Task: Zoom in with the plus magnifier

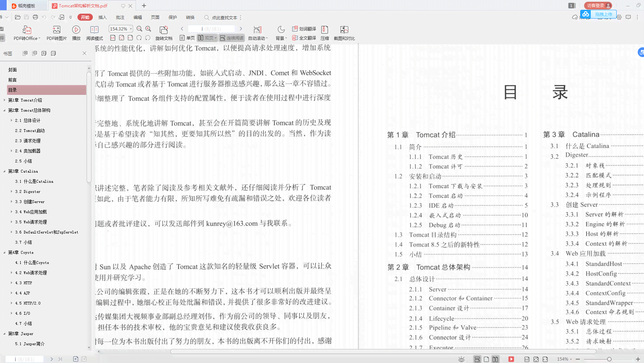Action: (148, 29)
